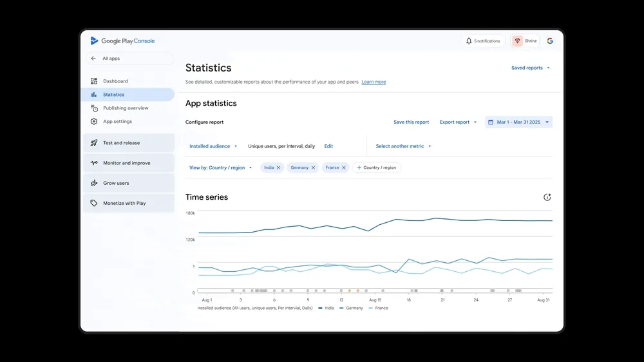The height and width of the screenshot is (362, 644).
Task: Remove the India country filter chip
Action: pos(278,167)
